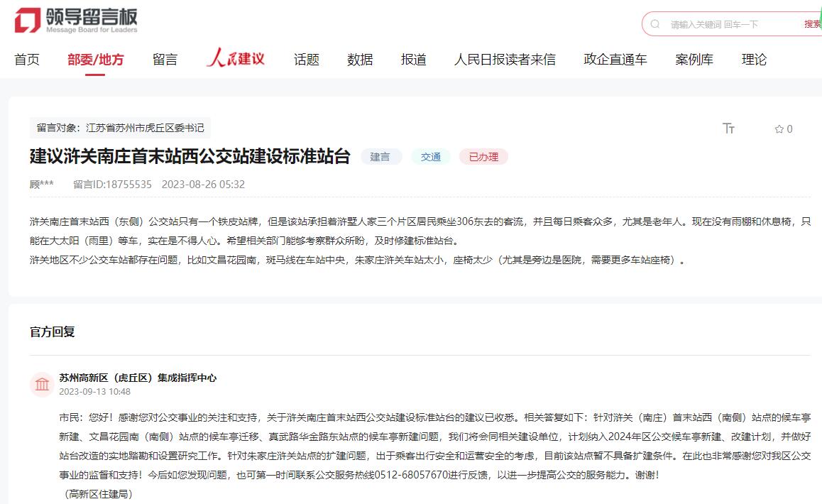
Task: Open the 政企直通车 menu item
Action: [x=614, y=60]
